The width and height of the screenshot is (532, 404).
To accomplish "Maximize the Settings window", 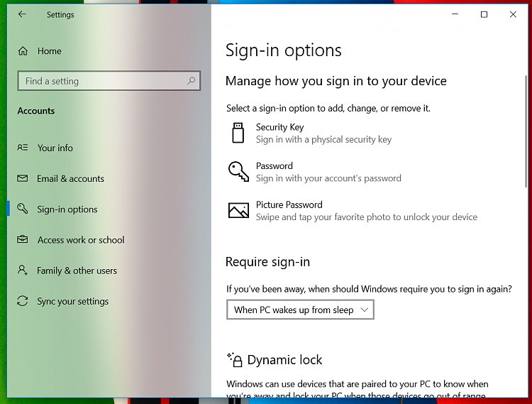I will point(484,14).
